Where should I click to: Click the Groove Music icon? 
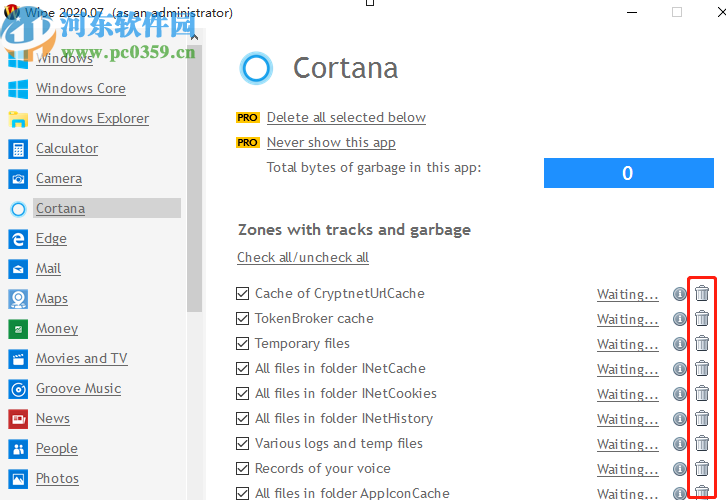(x=18, y=389)
